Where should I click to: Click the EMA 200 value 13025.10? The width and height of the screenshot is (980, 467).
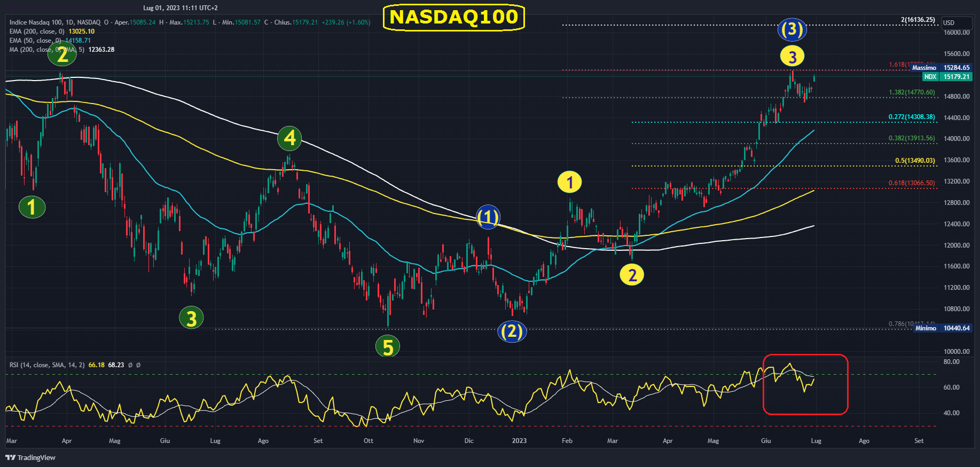click(x=82, y=31)
